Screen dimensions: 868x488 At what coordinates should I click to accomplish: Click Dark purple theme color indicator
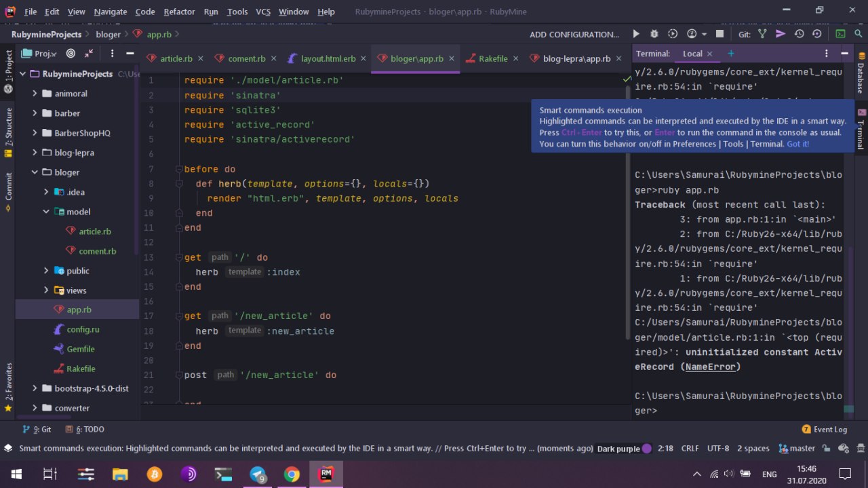pyautogui.click(x=624, y=449)
